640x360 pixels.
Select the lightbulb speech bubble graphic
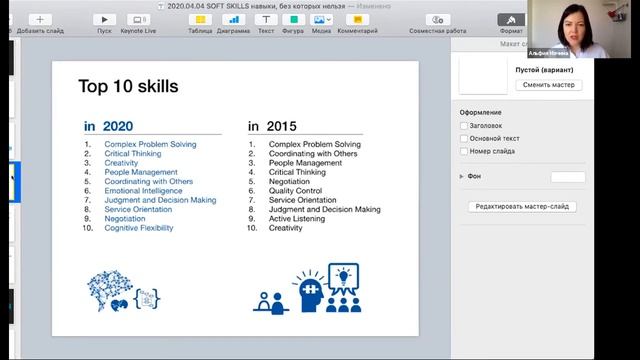pyautogui.click(x=344, y=279)
